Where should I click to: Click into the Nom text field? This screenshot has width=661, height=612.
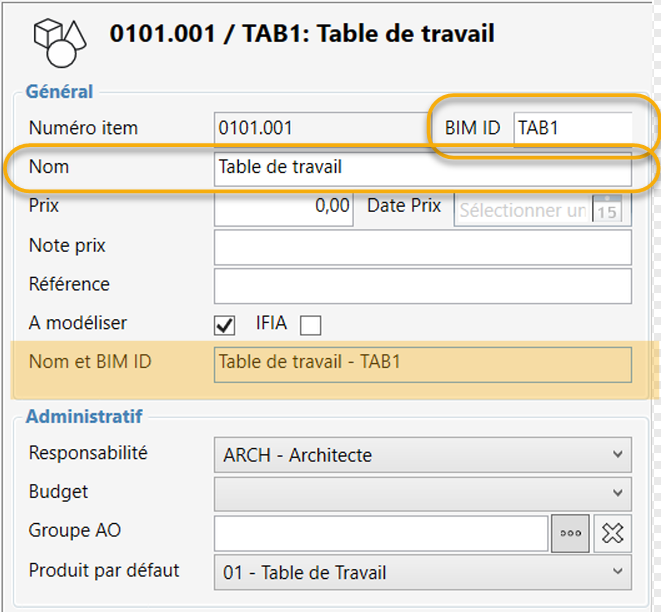[x=422, y=168]
